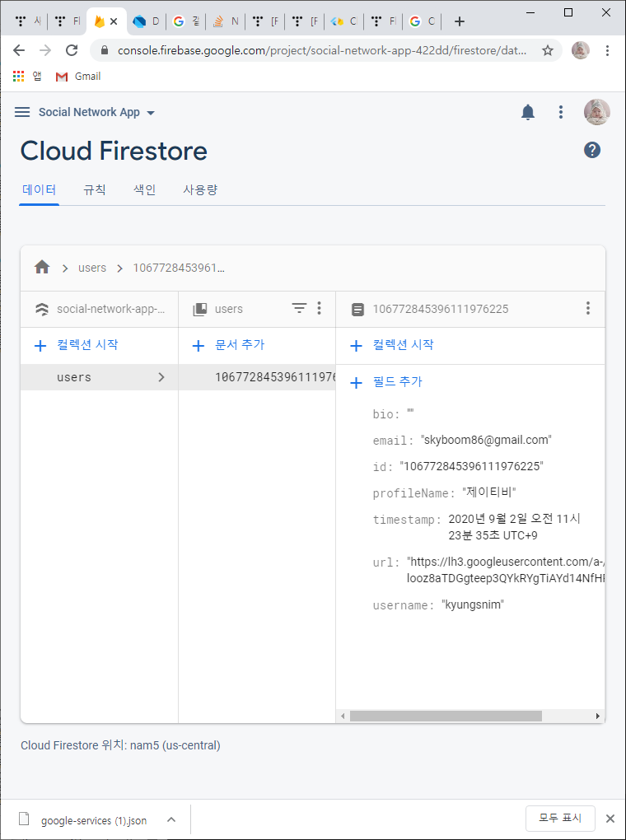Bookmark this page with star icon
626x840 pixels.
[547, 50]
